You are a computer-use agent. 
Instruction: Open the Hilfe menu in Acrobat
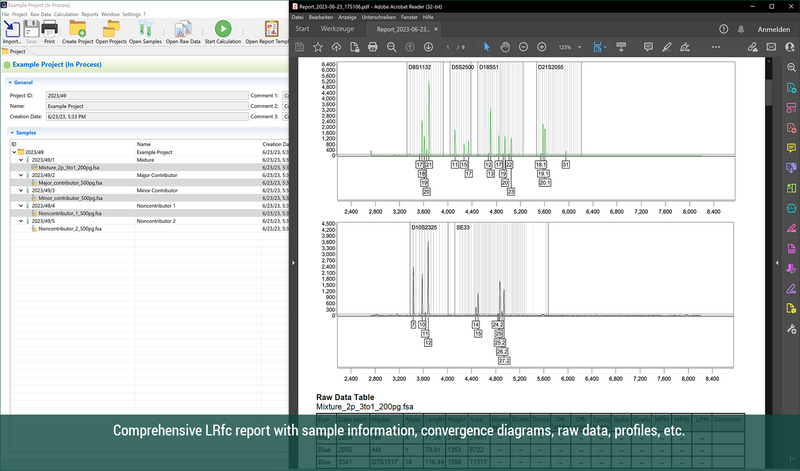pyautogui.click(x=428, y=17)
